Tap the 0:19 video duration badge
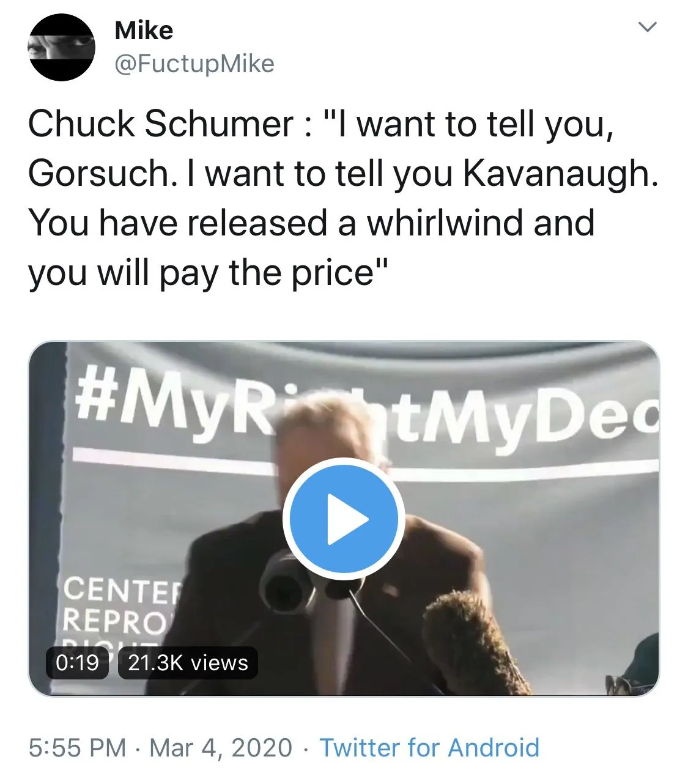The image size is (688, 784). pos(77,663)
